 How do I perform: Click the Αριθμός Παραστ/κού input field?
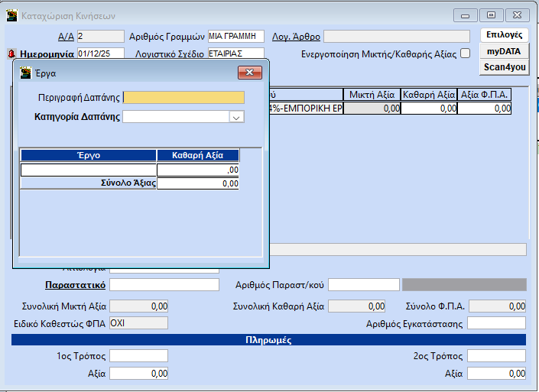[x=364, y=285]
